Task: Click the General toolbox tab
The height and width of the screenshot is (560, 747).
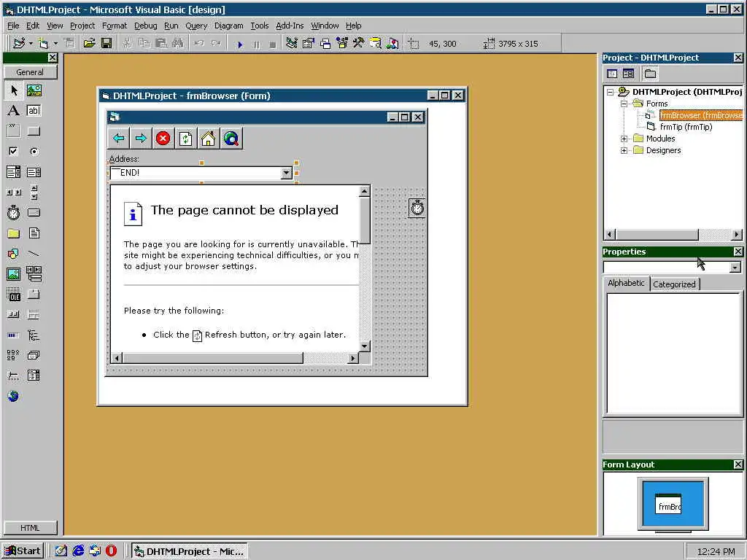Action: pyautogui.click(x=30, y=72)
